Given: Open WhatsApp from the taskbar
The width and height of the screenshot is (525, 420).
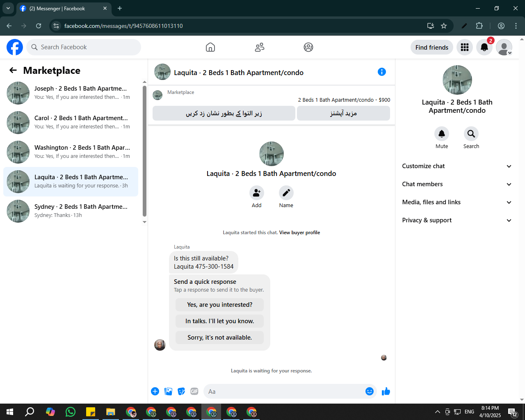Looking at the screenshot, I should click(x=71, y=412).
